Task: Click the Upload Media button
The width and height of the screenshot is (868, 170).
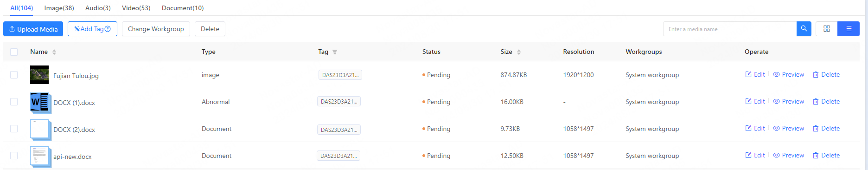Action: coord(33,29)
